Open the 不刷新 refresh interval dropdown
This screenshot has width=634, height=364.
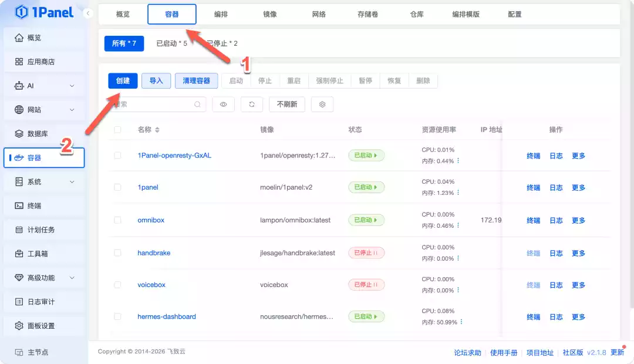tap(287, 104)
